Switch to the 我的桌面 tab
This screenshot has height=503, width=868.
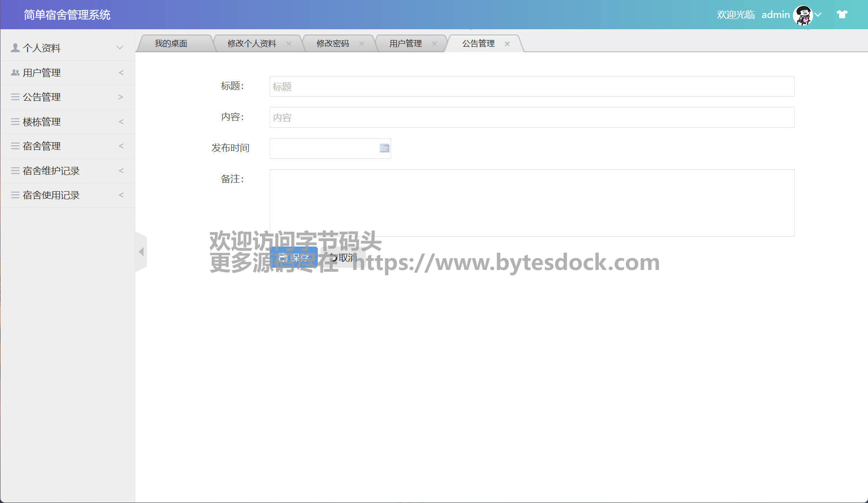171,44
